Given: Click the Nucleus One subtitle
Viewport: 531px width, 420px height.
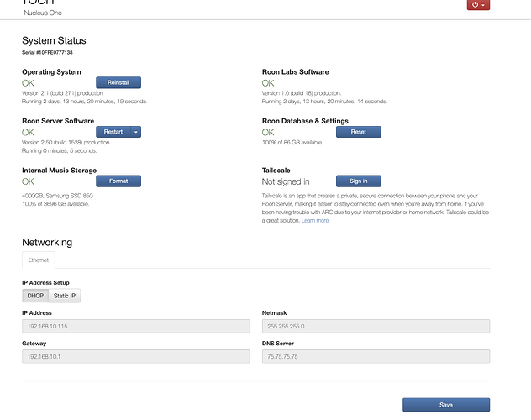Looking at the screenshot, I should pyautogui.click(x=43, y=13).
